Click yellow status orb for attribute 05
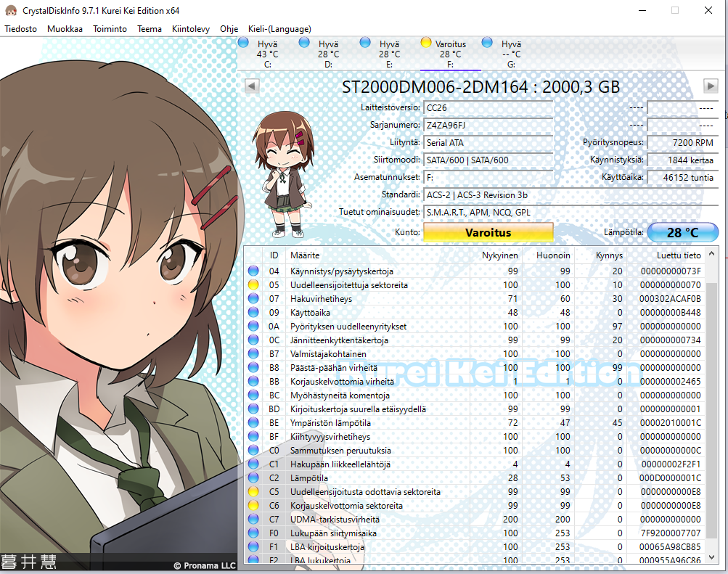The height and width of the screenshot is (574, 728). point(253,285)
